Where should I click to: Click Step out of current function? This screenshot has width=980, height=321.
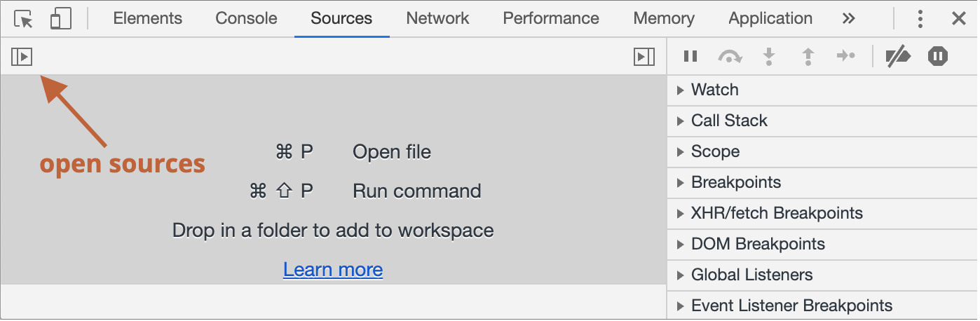point(808,57)
